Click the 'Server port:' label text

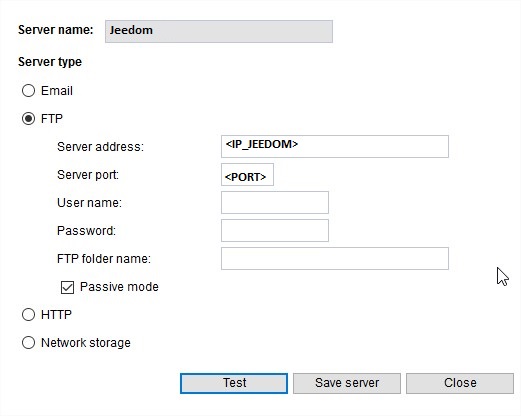point(88,175)
